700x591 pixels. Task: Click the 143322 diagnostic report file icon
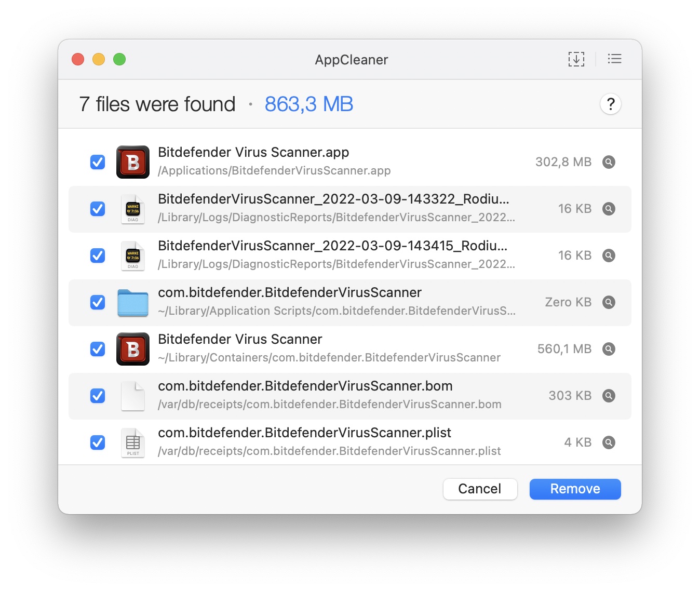coord(133,209)
